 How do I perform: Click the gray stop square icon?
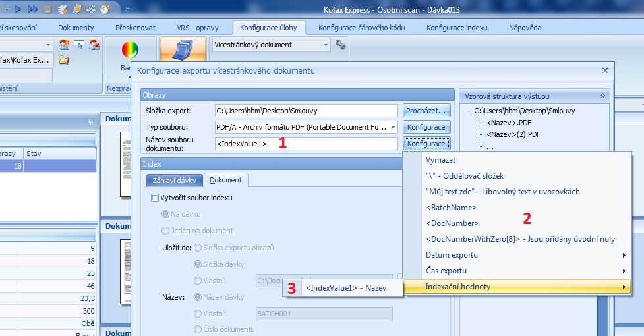[47, 9]
